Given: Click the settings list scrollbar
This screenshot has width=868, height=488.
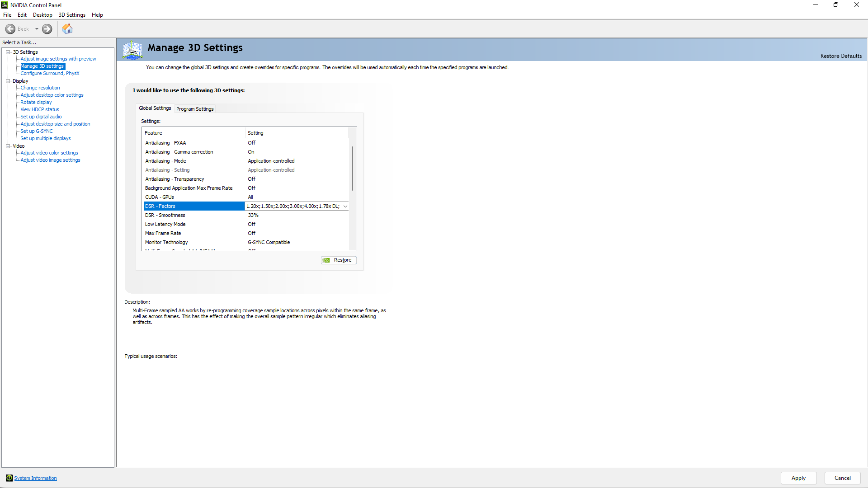Looking at the screenshot, I should pos(353,168).
